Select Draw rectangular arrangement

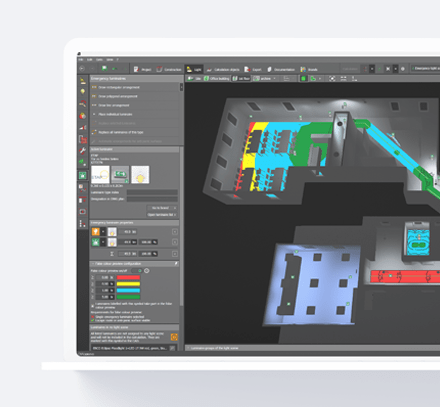point(135,87)
